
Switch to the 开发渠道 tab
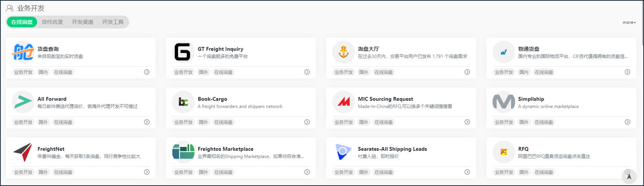coord(83,22)
